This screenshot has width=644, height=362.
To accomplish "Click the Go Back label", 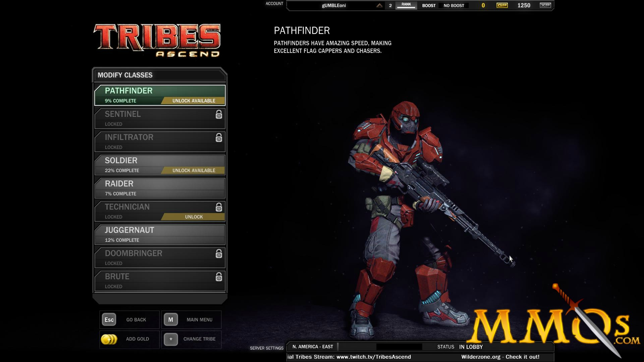I will pos(136,320).
